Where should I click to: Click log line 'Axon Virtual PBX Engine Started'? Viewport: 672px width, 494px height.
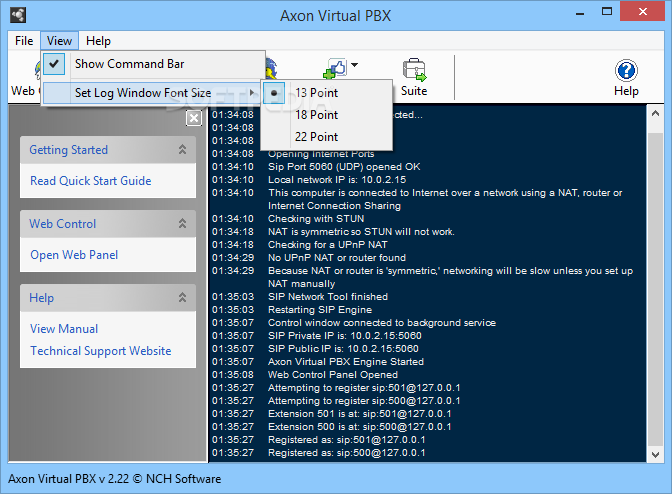(x=346, y=362)
